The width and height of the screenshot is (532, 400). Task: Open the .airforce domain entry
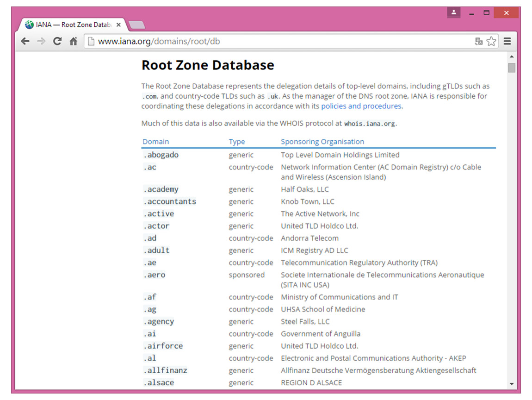pos(163,346)
